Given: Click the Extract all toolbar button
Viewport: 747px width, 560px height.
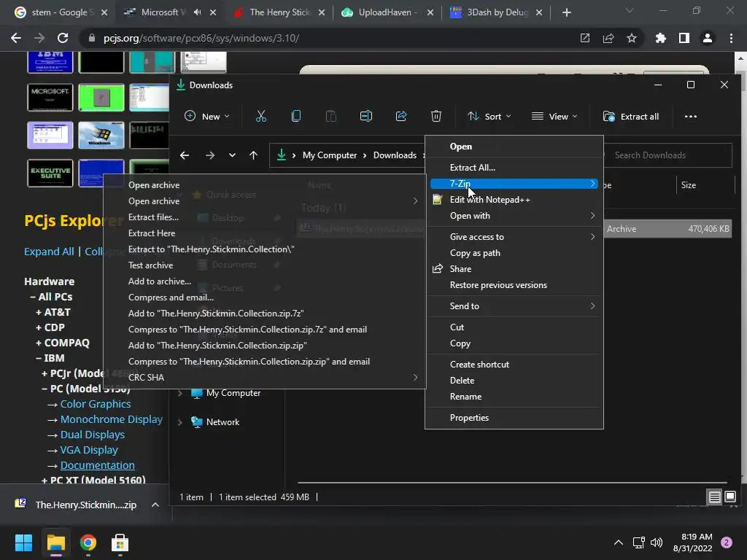Looking at the screenshot, I should pos(631,116).
